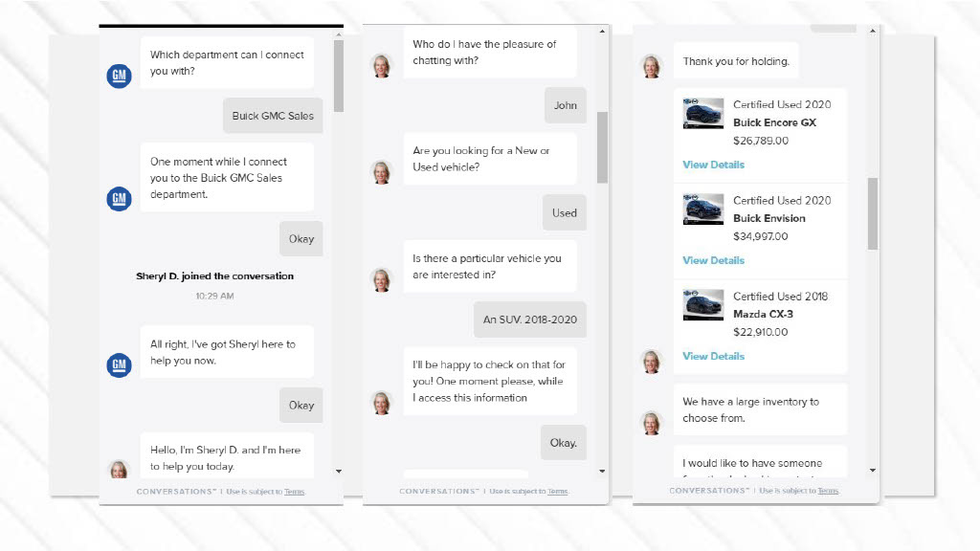Click 'Sheryl D. joined the conversation' notice
The image size is (980, 551).
215,276
